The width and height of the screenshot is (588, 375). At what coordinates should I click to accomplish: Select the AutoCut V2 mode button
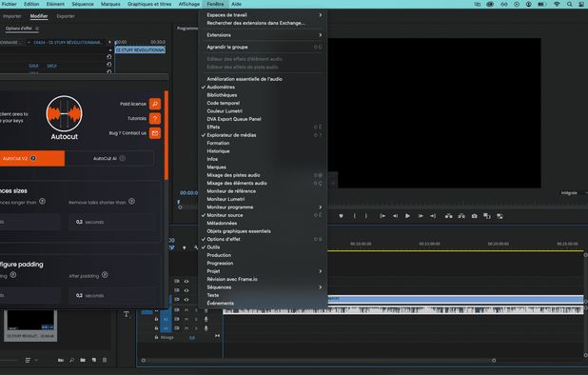pyautogui.click(x=32, y=158)
